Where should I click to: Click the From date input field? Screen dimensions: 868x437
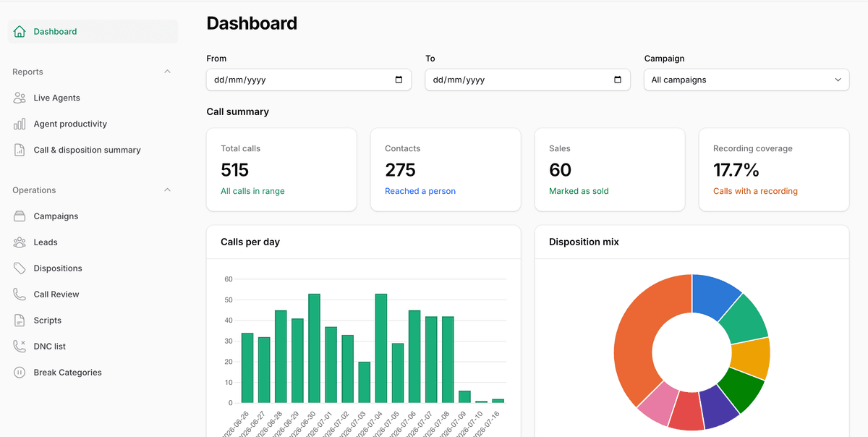click(x=309, y=80)
